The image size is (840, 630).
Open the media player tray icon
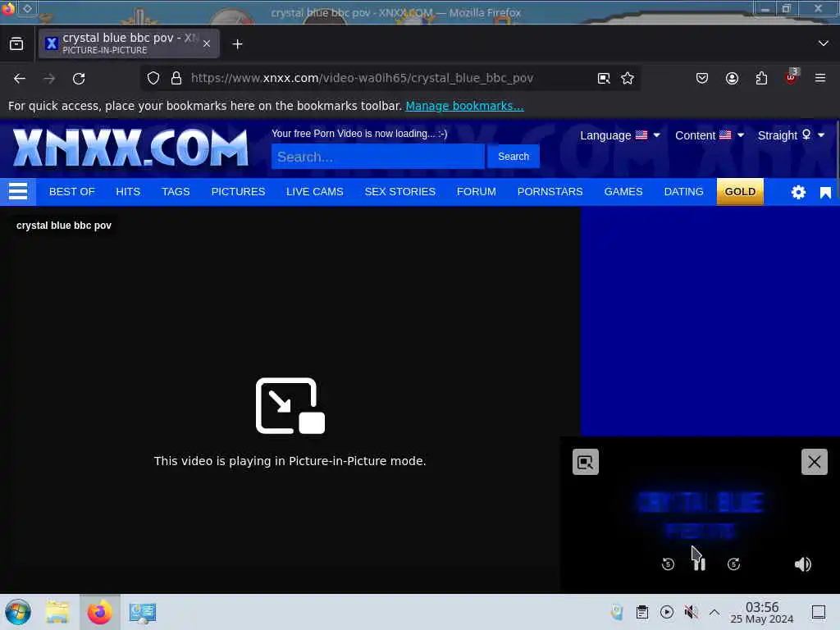pos(667,612)
